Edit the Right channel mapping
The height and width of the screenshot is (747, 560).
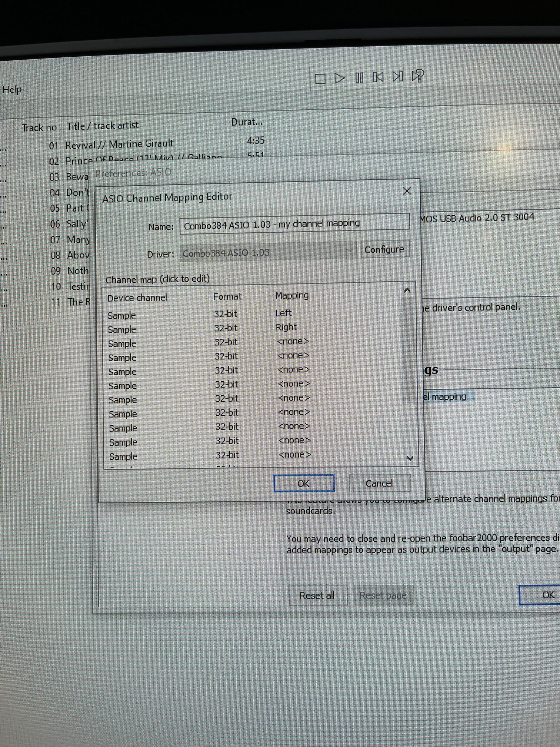[x=286, y=327]
